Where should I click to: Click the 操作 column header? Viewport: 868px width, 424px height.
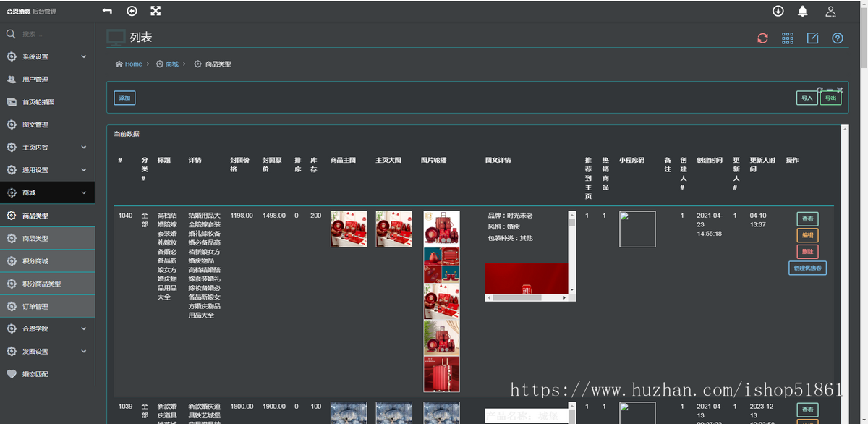point(792,160)
